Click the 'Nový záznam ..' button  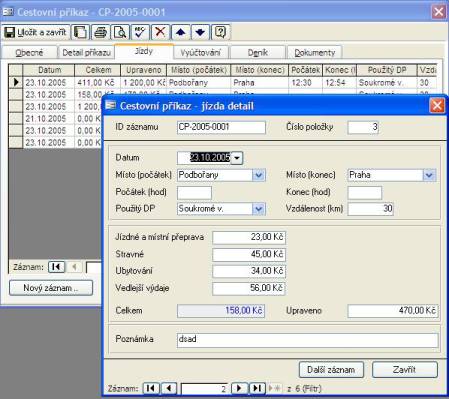tap(51, 288)
